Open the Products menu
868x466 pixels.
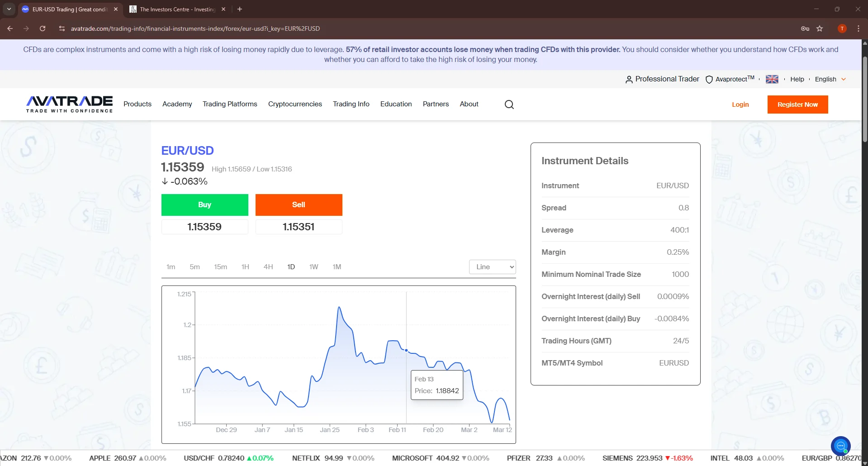(138, 104)
